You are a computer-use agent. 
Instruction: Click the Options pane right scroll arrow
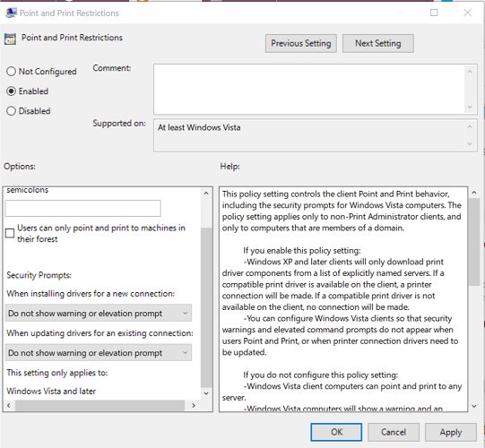pyautogui.click(x=194, y=405)
